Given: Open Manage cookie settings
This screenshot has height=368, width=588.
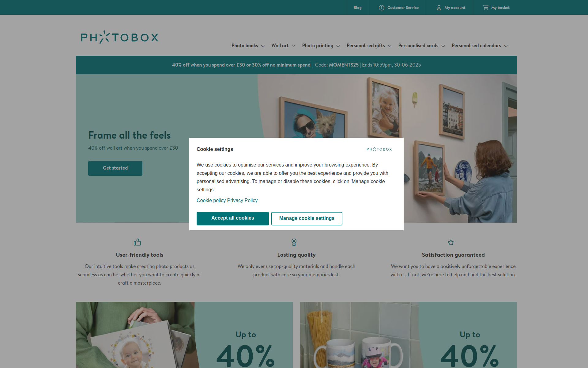Looking at the screenshot, I should point(307,218).
